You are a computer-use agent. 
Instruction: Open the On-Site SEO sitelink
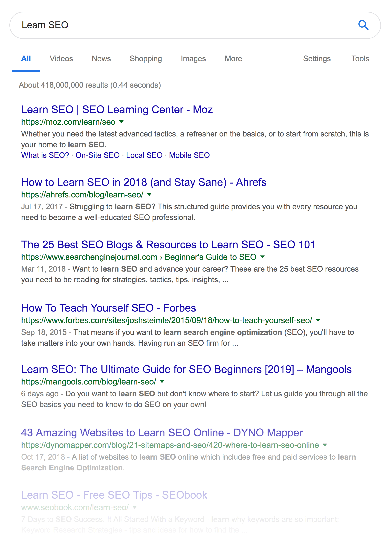click(x=98, y=155)
